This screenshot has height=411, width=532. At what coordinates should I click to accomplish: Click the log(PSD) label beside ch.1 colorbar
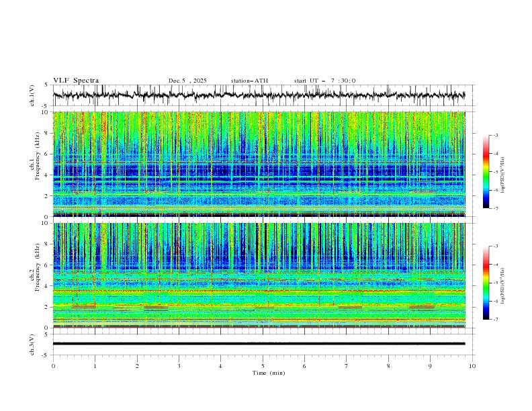(x=502, y=175)
